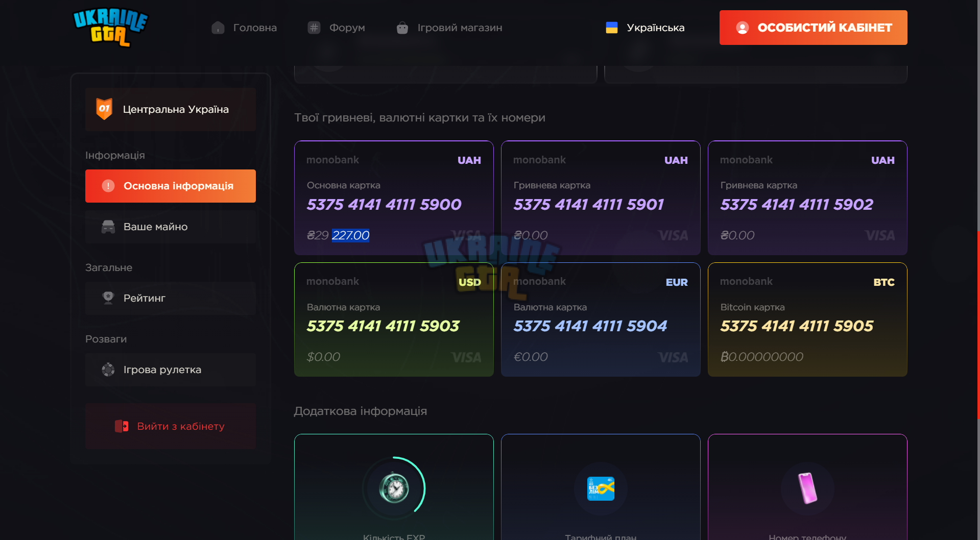Click the Bitcoin картка label

pyautogui.click(x=753, y=307)
